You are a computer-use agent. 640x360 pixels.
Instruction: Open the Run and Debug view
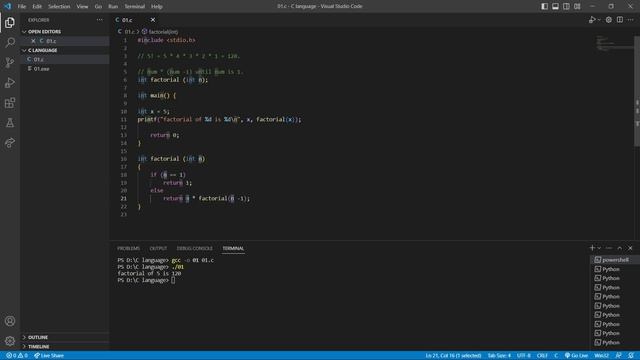pyautogui.click(x=10, y=82)
